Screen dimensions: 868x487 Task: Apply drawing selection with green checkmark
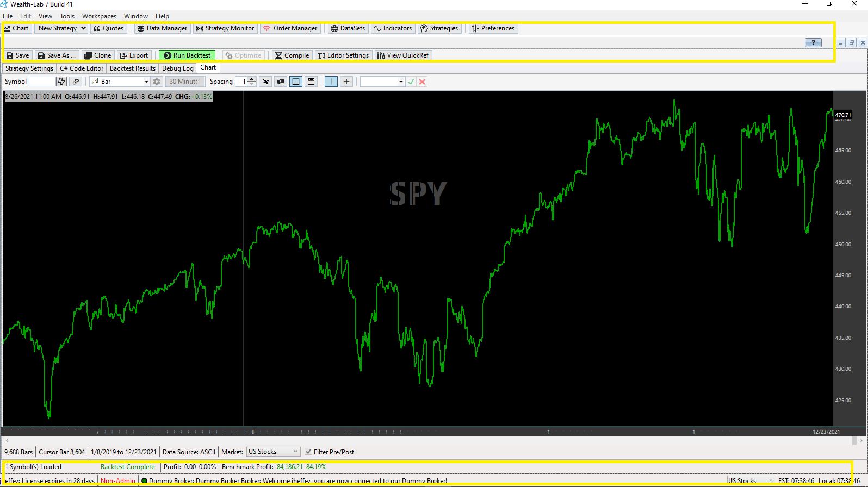tap(411, 82)
